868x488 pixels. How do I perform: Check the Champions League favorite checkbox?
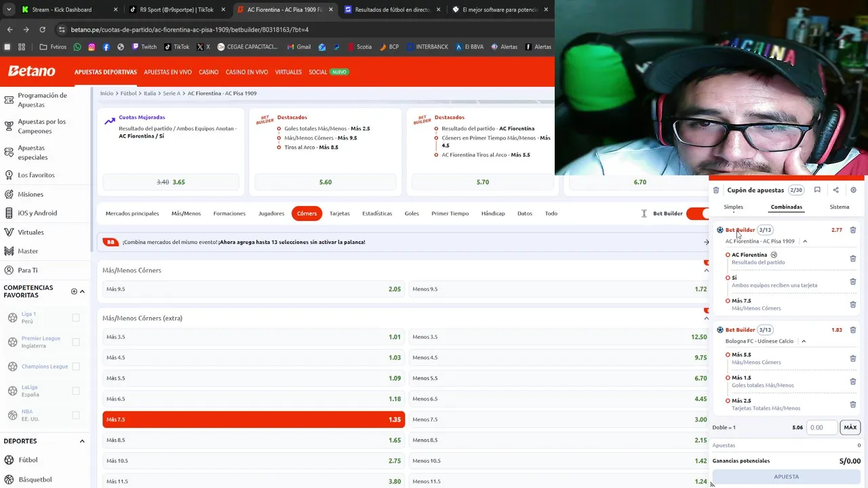76,366
